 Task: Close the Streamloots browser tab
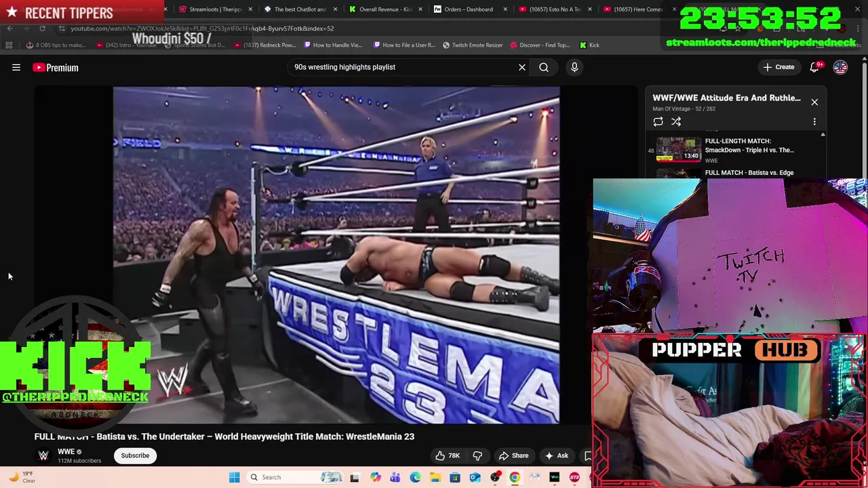point(251,9)
